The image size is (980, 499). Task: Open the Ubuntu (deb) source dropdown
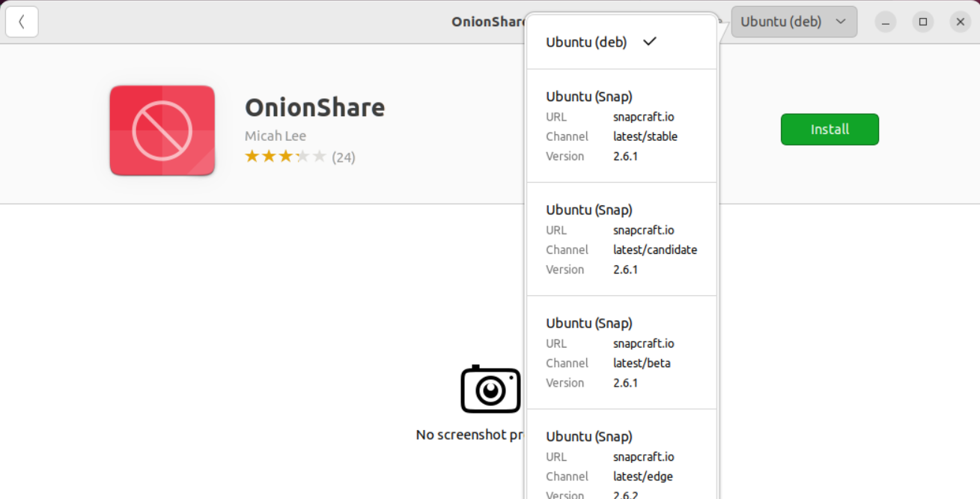click(x=794, y=22)
